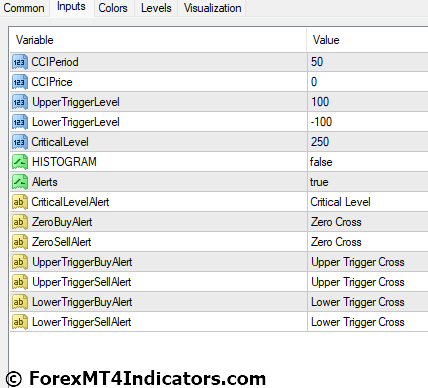Click the integer icon beside LowerTriggerLevel
This screenshot has height=388, width=428.
[x=20, y=122]
